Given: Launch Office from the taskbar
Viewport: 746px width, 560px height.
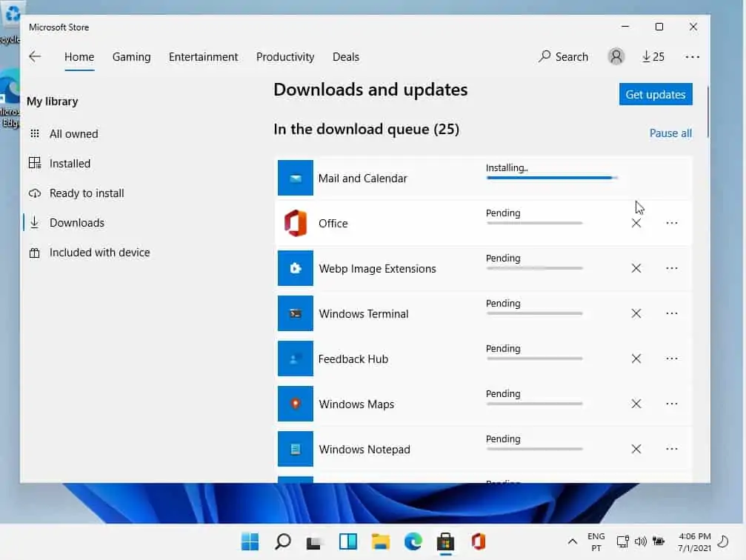Looking at the screenshot, I should [x=478, y=541].
